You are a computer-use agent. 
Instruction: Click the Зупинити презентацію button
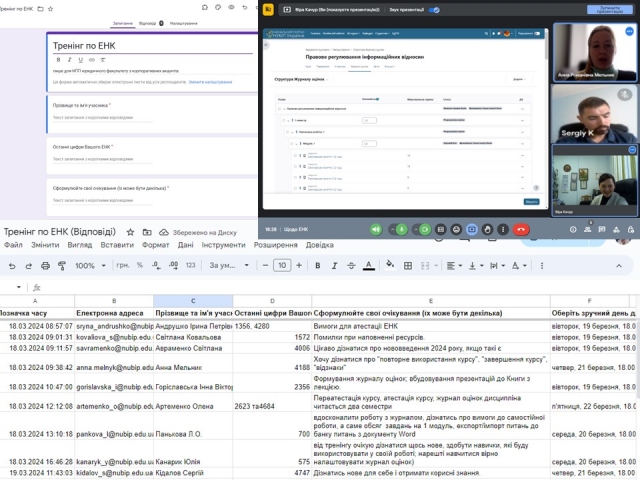coord(606,8)
